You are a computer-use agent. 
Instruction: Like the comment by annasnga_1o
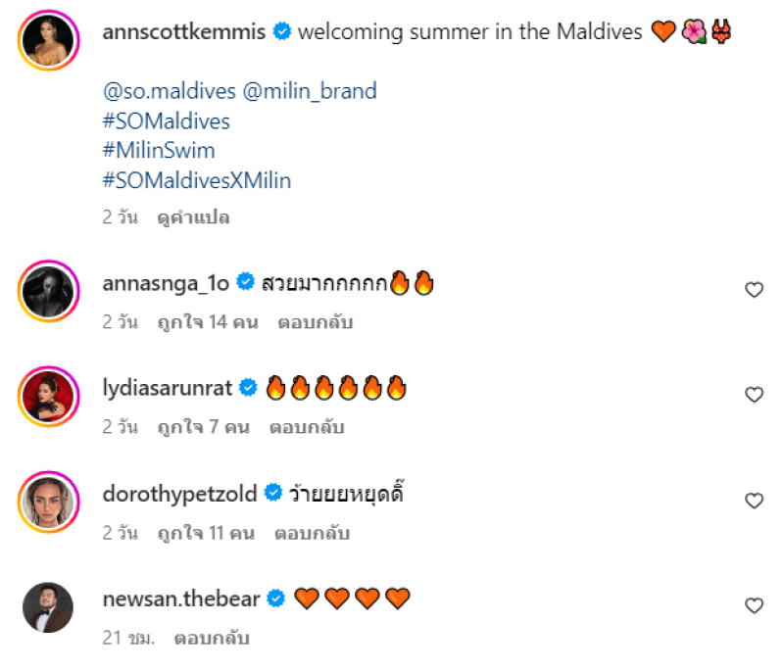[x=754, y=290]
